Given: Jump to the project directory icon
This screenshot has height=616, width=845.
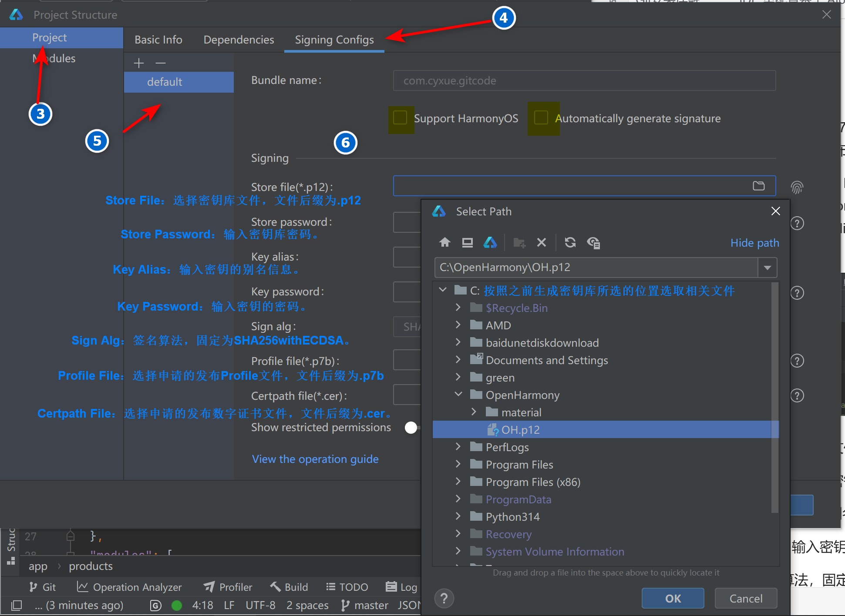Looking at the screenshot, I should click(x=490, y=242).
